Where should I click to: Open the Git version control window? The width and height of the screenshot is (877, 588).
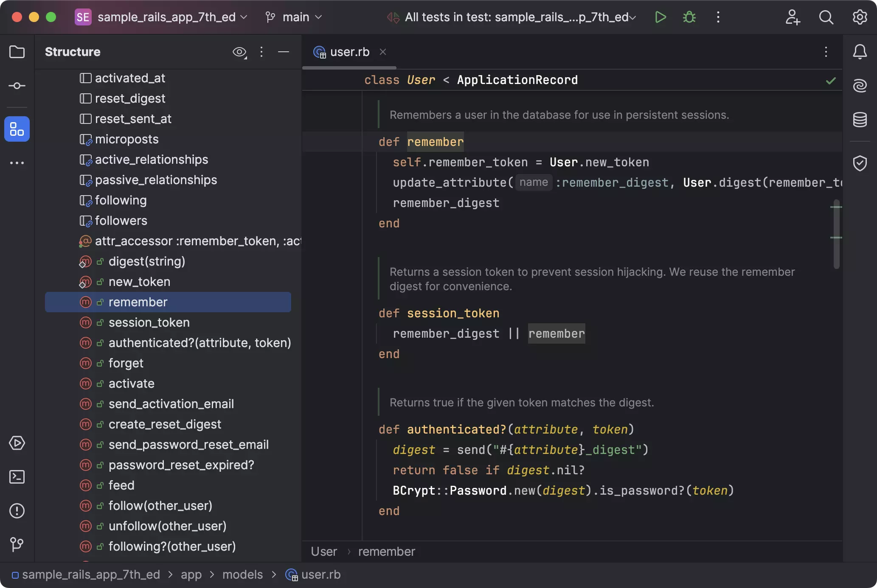point(17,544)
